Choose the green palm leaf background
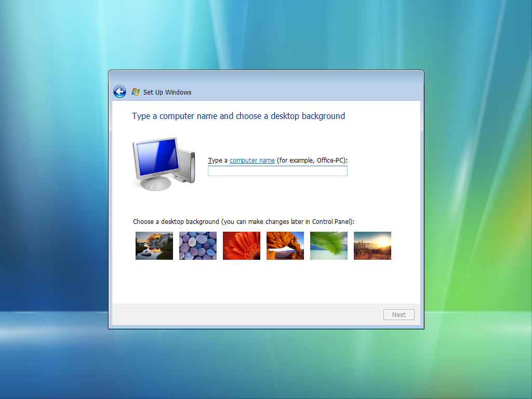This screenshot has width=532, height=399. click(329, 246)
